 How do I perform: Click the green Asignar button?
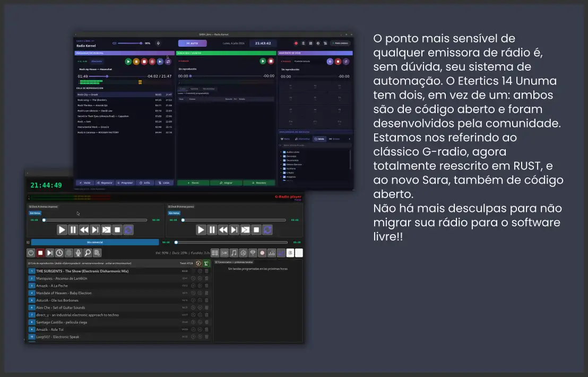[x=226, y=183]
